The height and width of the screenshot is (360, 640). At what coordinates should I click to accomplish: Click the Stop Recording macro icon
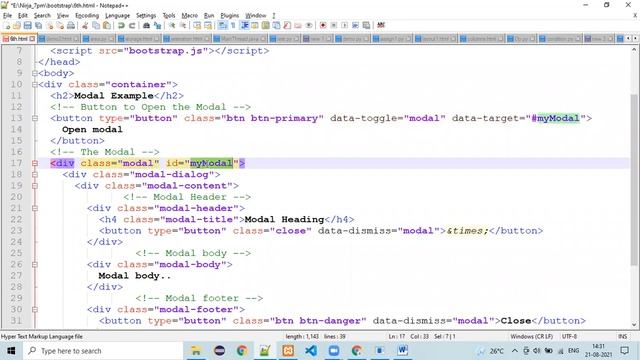333,25
